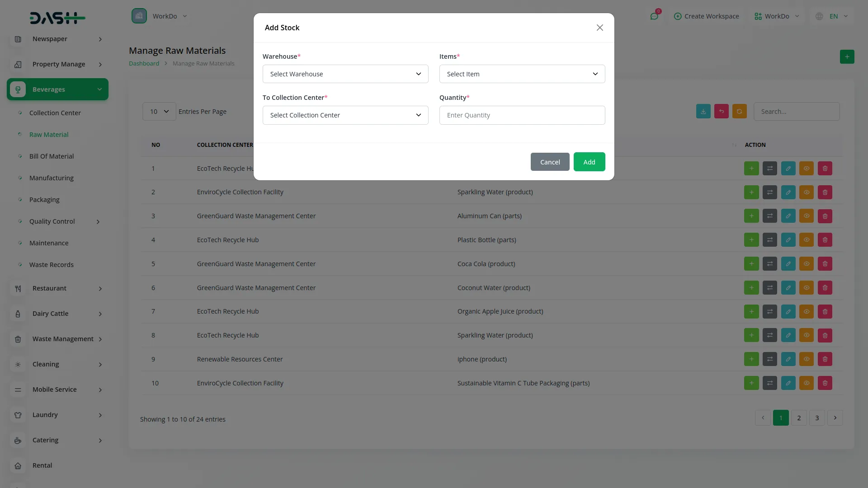Click the edit pencil icon for row 3
The height and width of the screenshot is (488, 868).
pyautogui.click(x=788, y=216)
